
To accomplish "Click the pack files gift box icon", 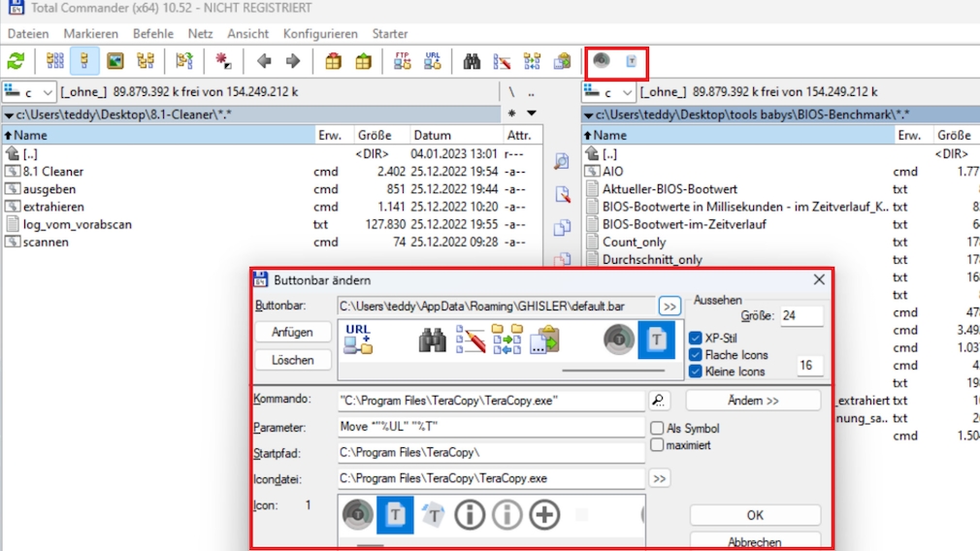I will (333, 61).
